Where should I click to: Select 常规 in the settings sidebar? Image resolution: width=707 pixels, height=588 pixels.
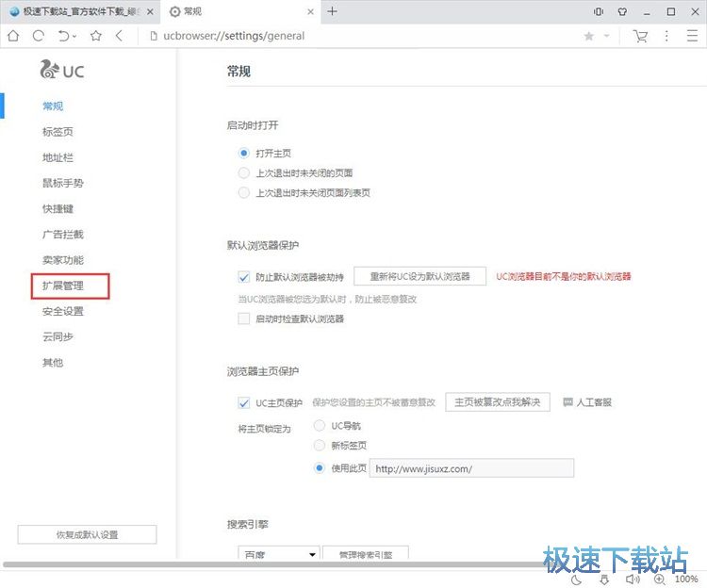pyautogui.click(x=53, y=106)
